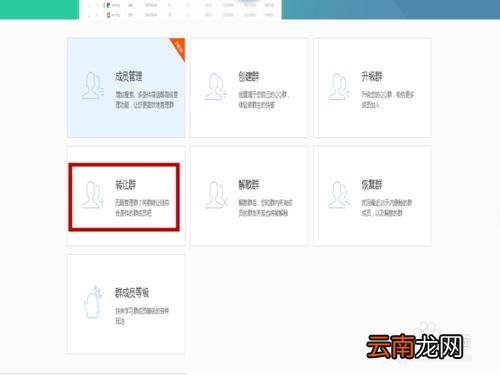Click the 升级群 description text
500x375 pixels.
pos(388,100)
